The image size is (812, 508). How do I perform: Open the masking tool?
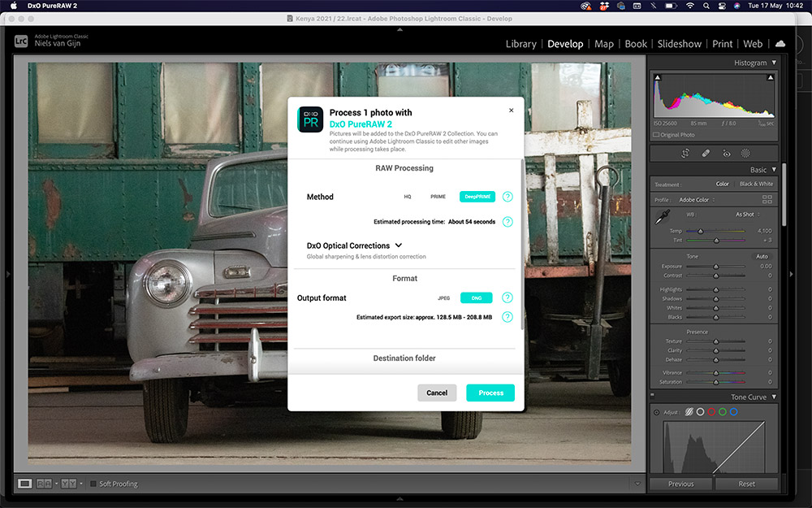[x=745, y=154]
